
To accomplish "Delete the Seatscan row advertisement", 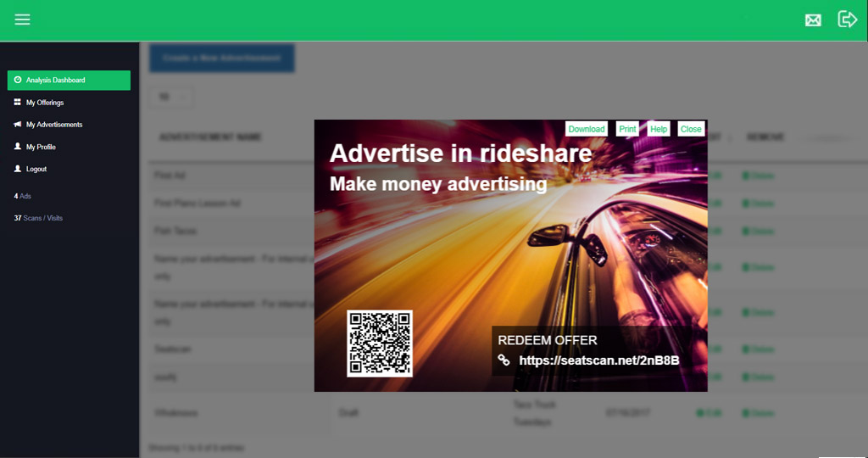I will click(758, 349).
